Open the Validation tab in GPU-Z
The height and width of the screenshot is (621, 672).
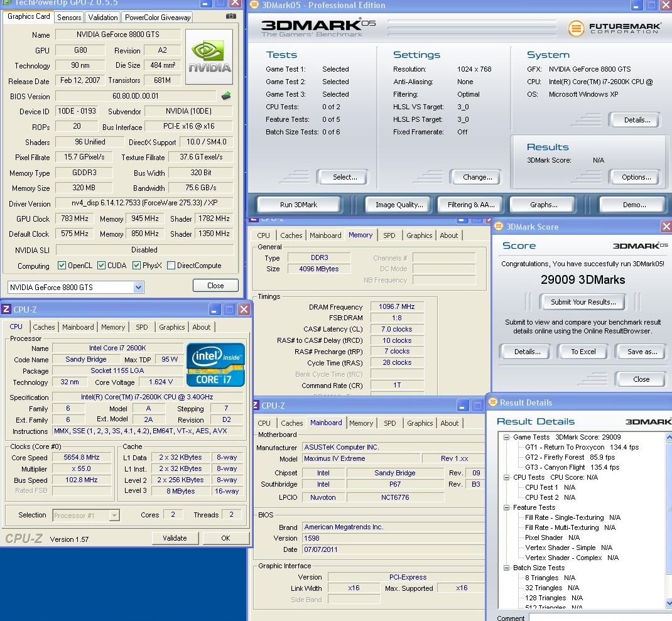coord(103,17)
